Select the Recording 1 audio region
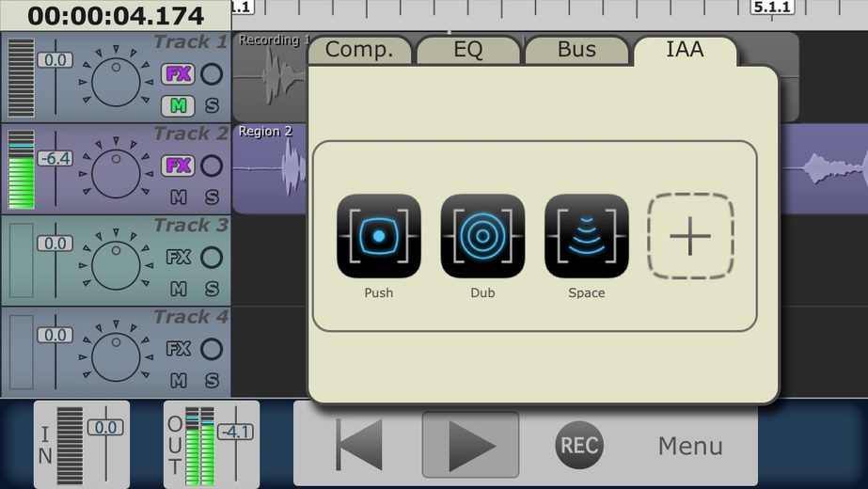The image size is (868, 489). coord(270,77)
